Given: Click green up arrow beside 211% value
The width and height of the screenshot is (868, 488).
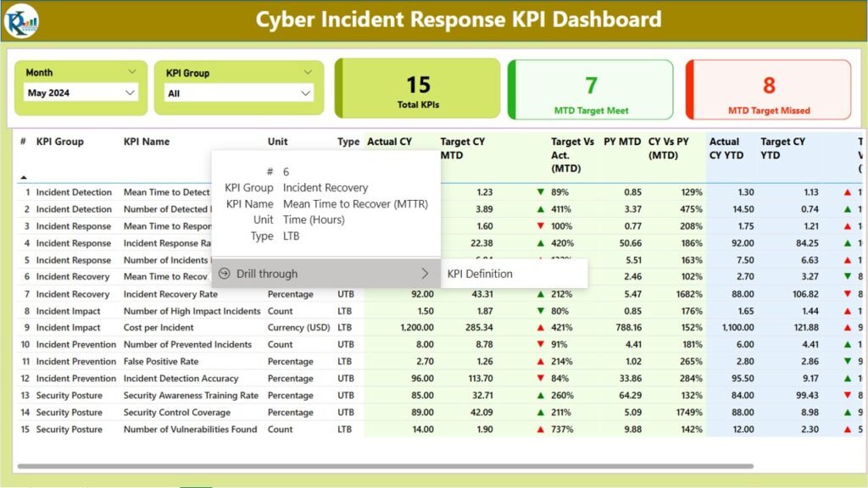Looking at the screenshot, I should coord(541,413).
